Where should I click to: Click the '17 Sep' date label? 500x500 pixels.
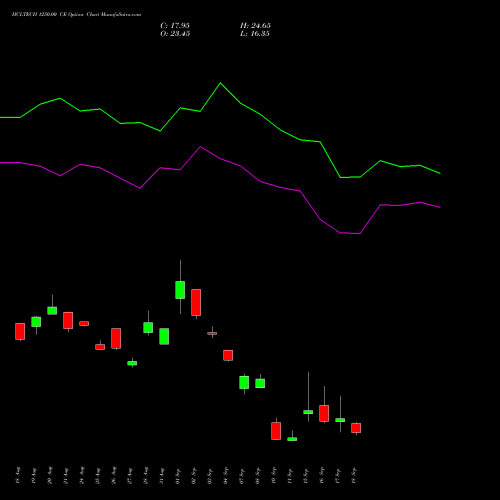click(x=338, y=476)
